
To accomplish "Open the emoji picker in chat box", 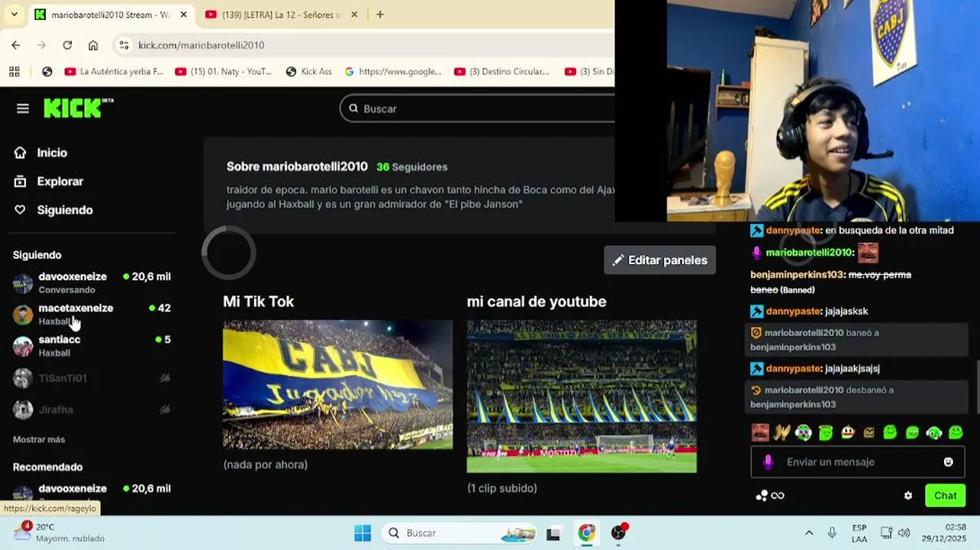I will 949,462.
